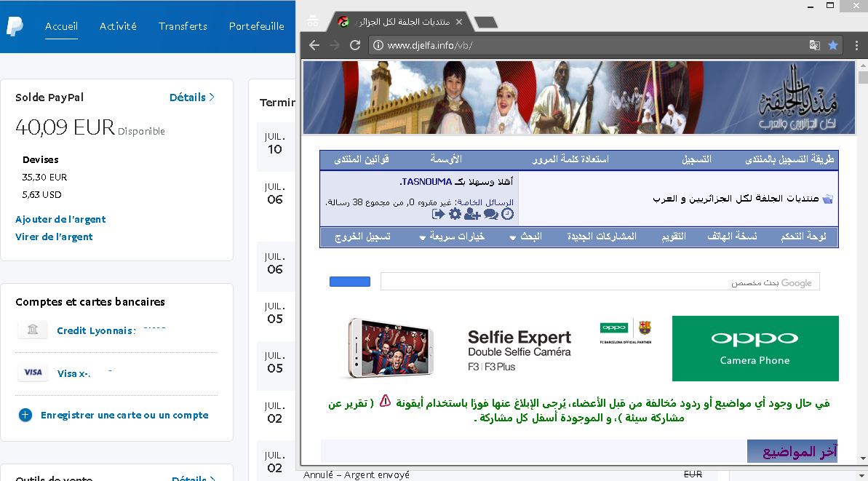This screenshot has width=868, height=481.
Task: Open private messages link (الرسائل الخاصة)
Action: (x=485, y=202)
